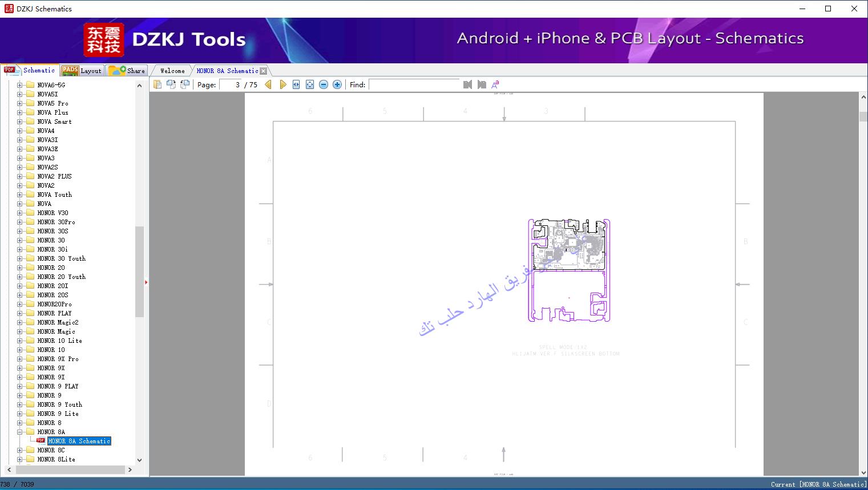Click the HONOR Magic2 folder icon
Viewport: 868px width, 490px height.
coord(30,322)
